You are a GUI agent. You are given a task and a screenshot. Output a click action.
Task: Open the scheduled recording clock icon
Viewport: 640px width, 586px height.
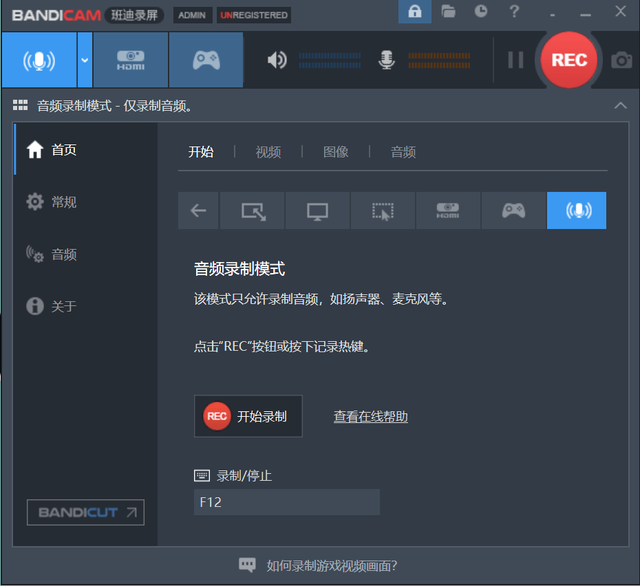(x=481, y=11)
